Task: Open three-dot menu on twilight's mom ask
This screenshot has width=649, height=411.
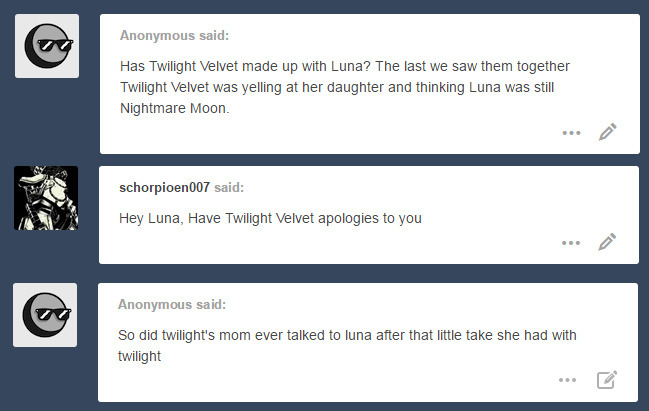Action: pyautogui.click(x=567, y=380)
